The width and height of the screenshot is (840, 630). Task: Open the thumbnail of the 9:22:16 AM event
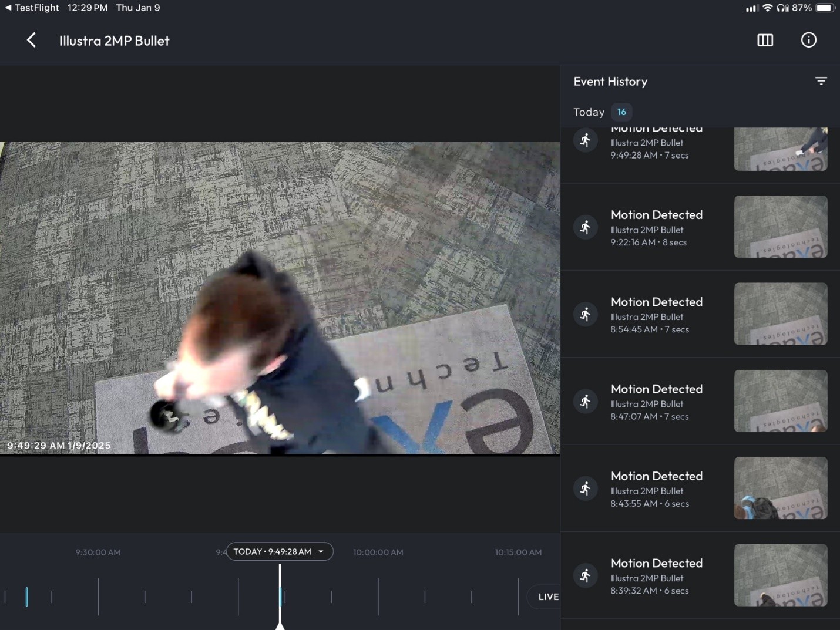[x=781, y=227]
